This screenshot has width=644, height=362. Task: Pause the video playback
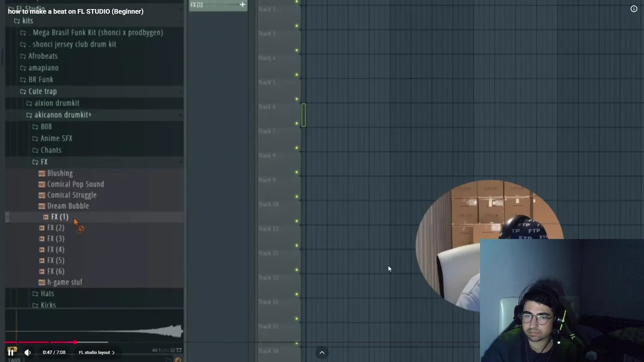coord(11,352)
